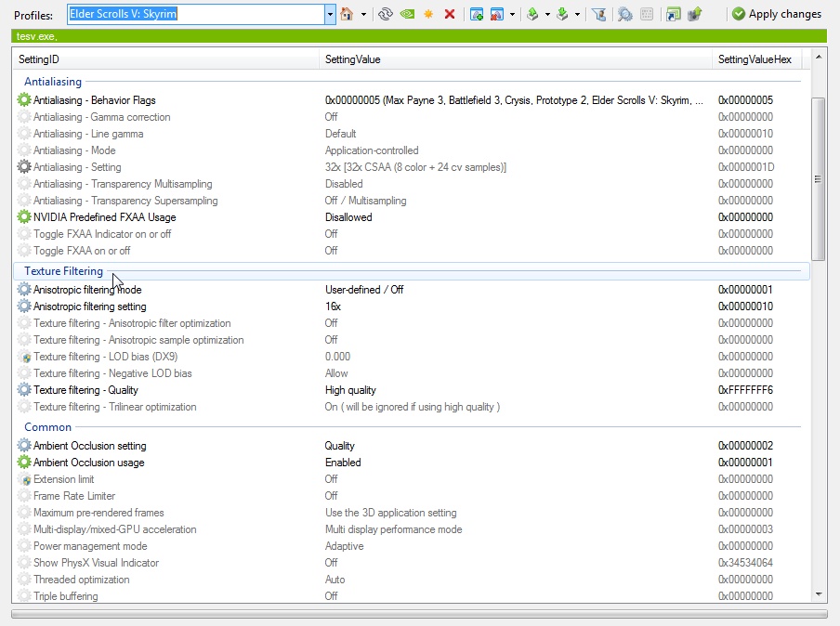Click the export profiles up-arrow icon
This screenshot has height=626, width=840.
pos(532,15)
